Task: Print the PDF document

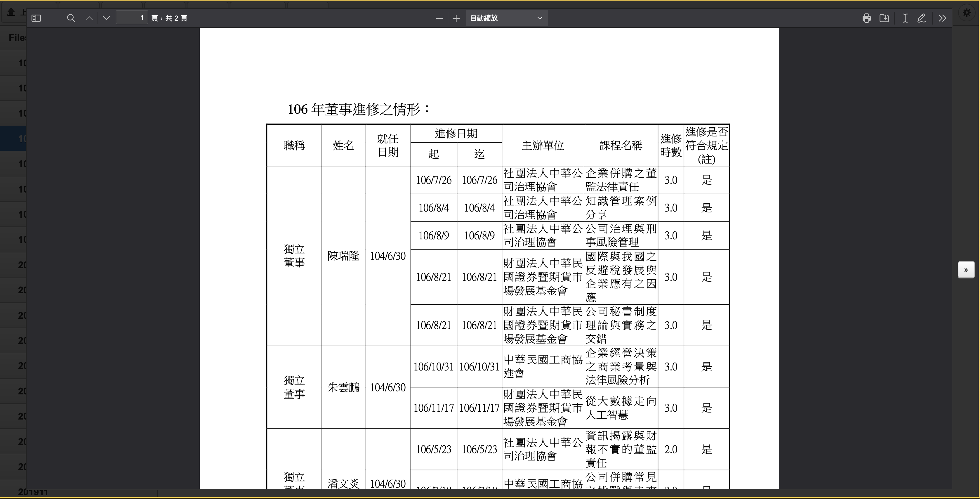Action: click(867, 18)
